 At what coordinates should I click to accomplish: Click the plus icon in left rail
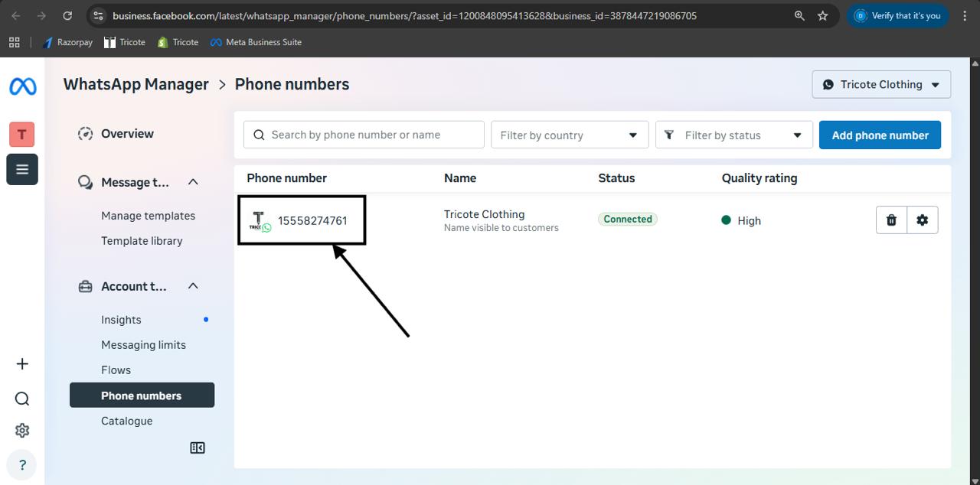coord(22,364)
